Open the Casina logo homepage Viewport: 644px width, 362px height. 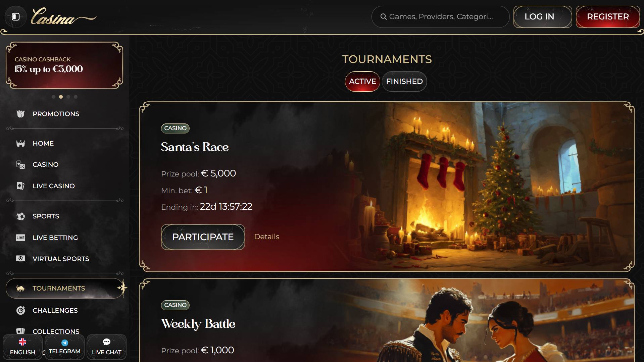[x=63, y=17]
